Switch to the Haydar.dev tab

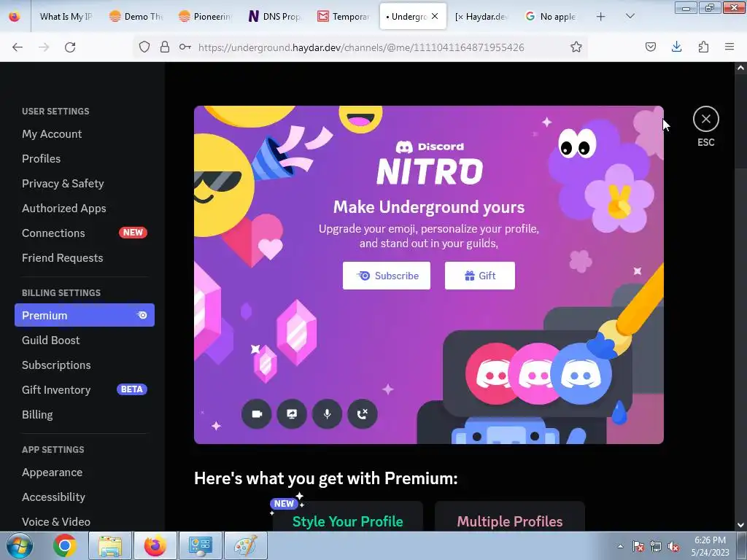[x=481, y=17]
